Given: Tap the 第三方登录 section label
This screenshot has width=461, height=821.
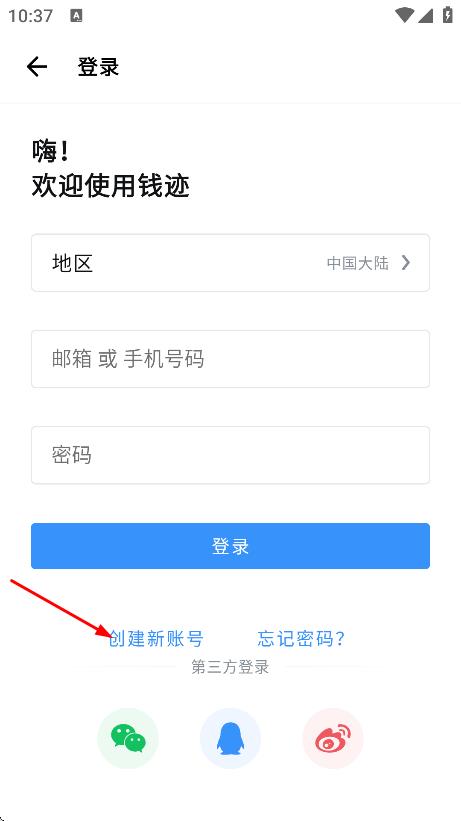Looking at the screenshot, I should click(230, 667).
